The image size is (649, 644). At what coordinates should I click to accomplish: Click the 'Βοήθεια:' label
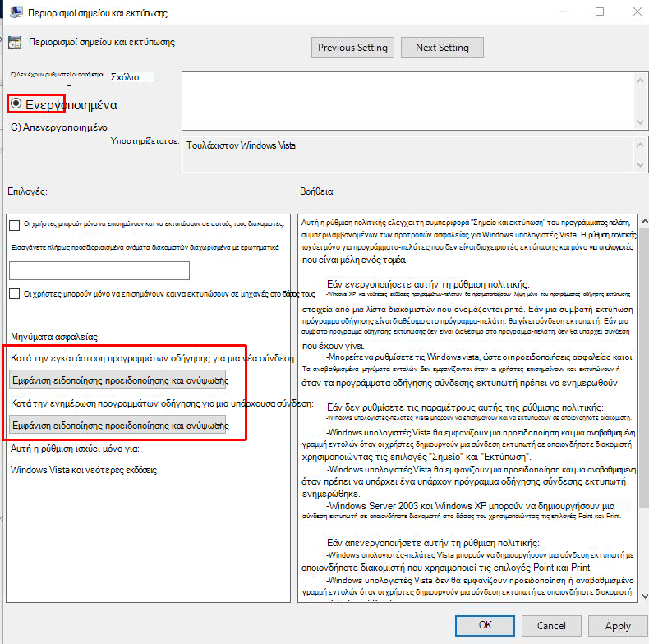317,191
